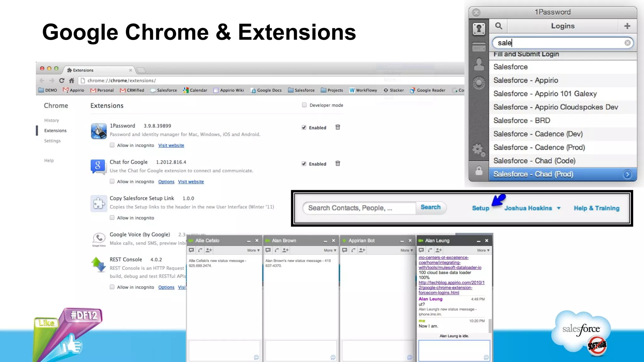Select Help in Chrome sidebar
This screenshot has height=362, width=644.
pos(49,160)
